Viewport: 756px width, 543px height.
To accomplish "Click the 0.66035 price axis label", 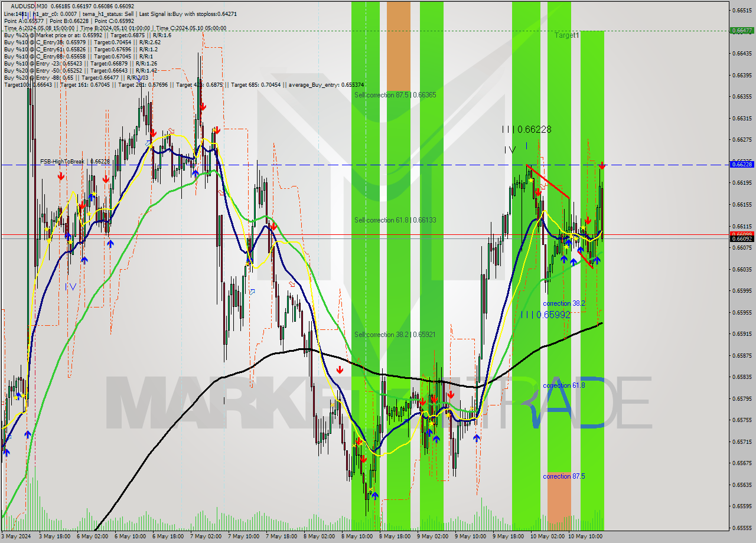I will pos(742,269).
